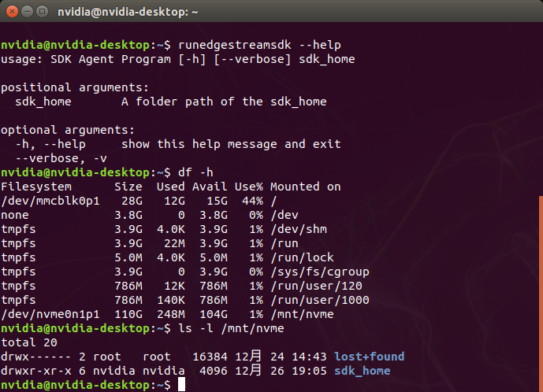Viewport: 543px width, 392px height.
Task: Click the window title nvidia@nvidia-desktop: ~
Action: pos(128,12)
